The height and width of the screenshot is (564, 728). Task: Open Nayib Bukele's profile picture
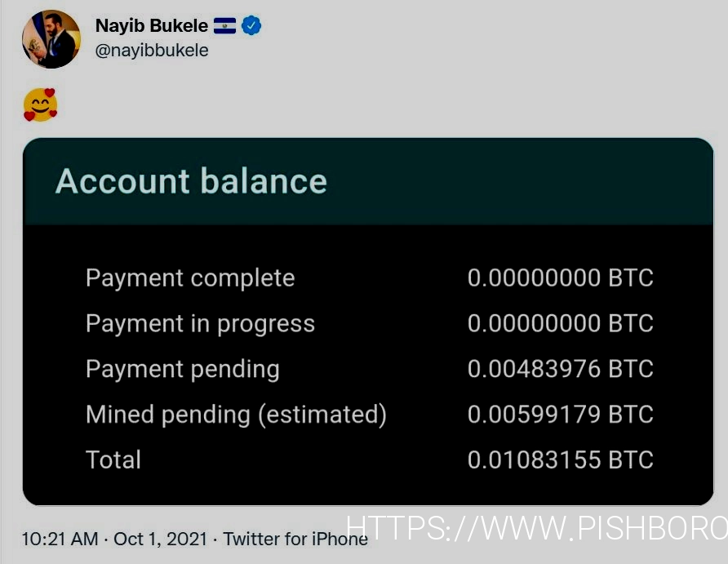click(51, 39)
